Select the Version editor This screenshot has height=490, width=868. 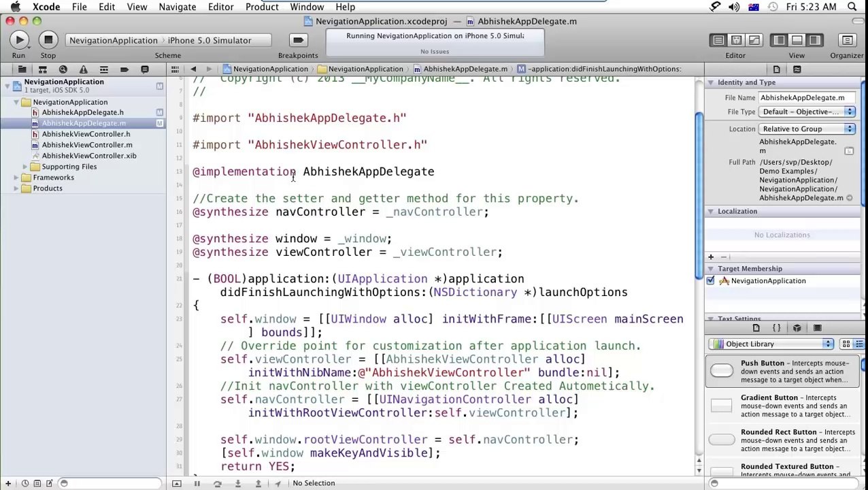pos(754,40)
